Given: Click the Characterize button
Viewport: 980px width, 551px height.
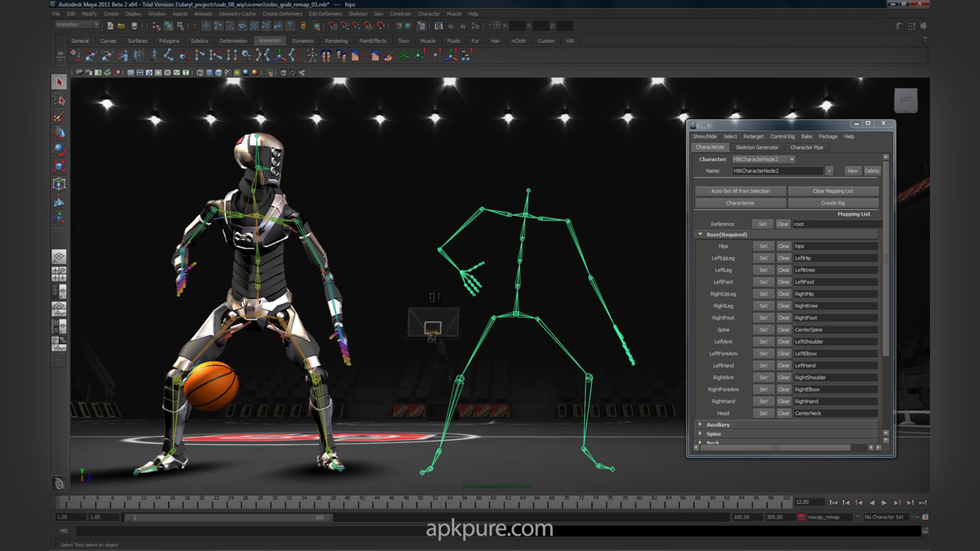Looking at the screenshot, I should pos(740,203).
